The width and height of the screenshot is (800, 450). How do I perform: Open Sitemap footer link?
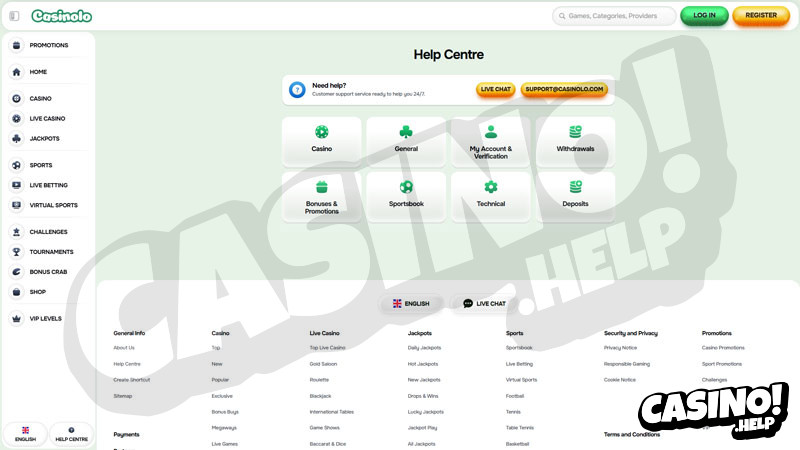[122, 396]
